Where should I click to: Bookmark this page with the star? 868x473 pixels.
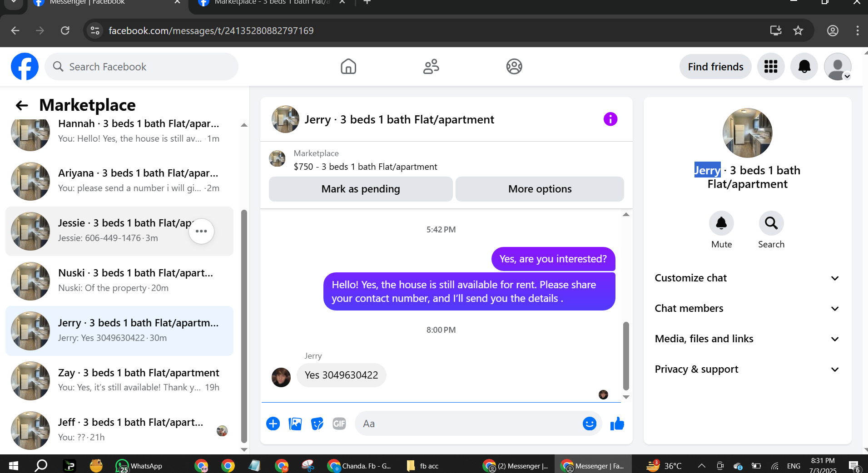pyautogui.click(x=798, y=30)
